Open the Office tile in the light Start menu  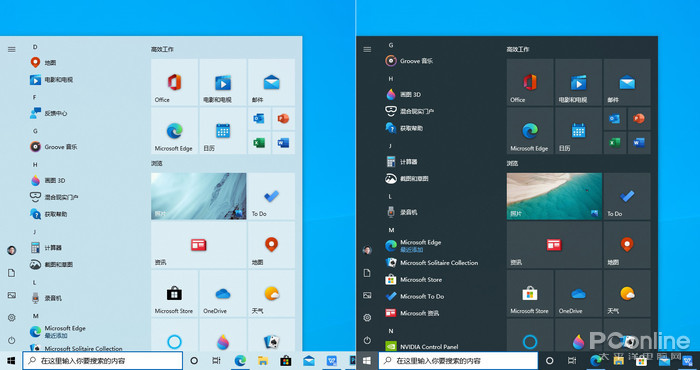click(x=174, y=82)
